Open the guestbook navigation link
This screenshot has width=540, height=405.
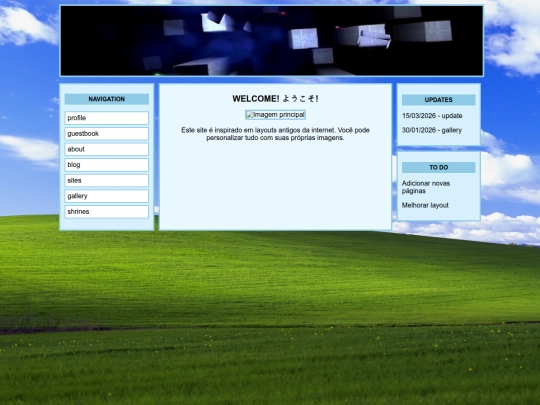106,134
